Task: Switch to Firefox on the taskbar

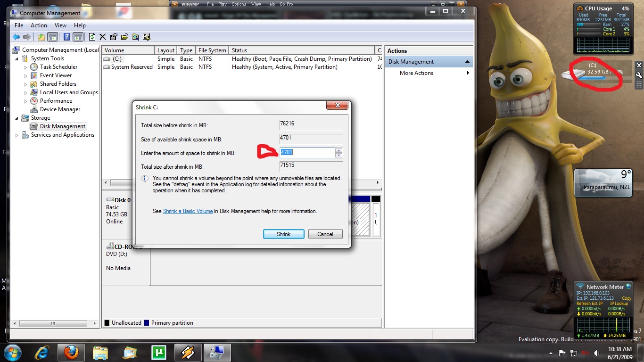Action: click(x=71, y=353)
